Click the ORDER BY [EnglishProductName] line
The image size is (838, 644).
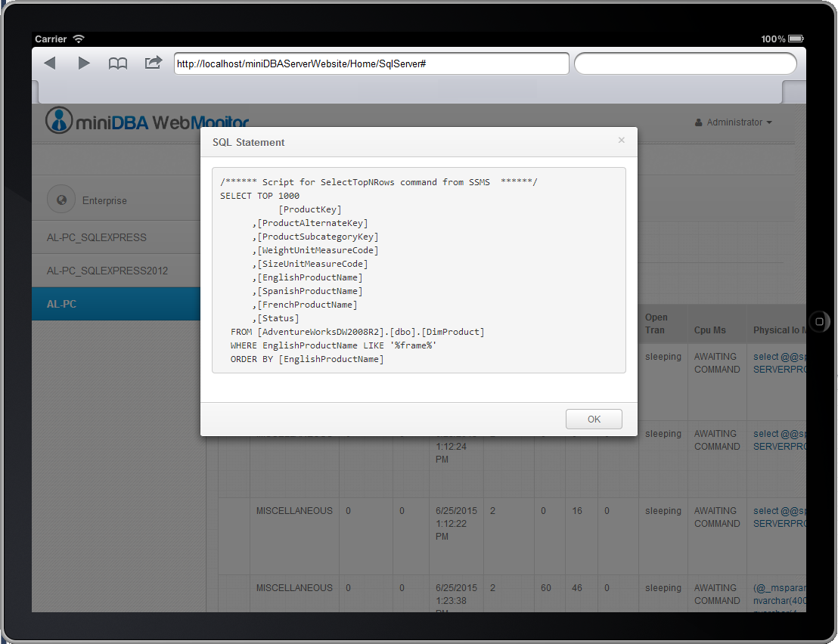coord(307,359)
